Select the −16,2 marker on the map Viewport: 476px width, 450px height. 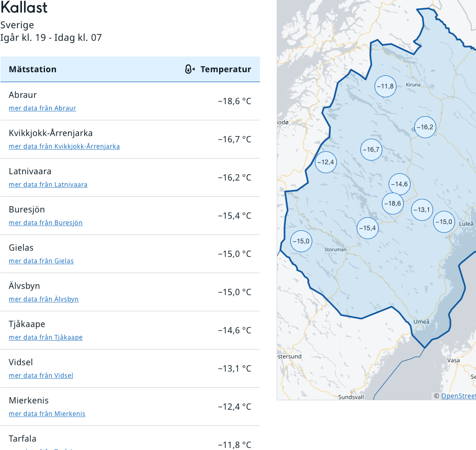click(x=425, y=127)
